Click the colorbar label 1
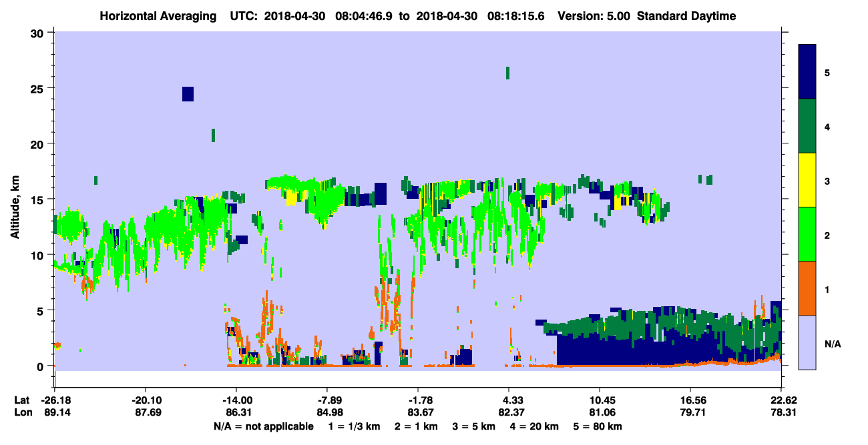 tap(827, 289)
